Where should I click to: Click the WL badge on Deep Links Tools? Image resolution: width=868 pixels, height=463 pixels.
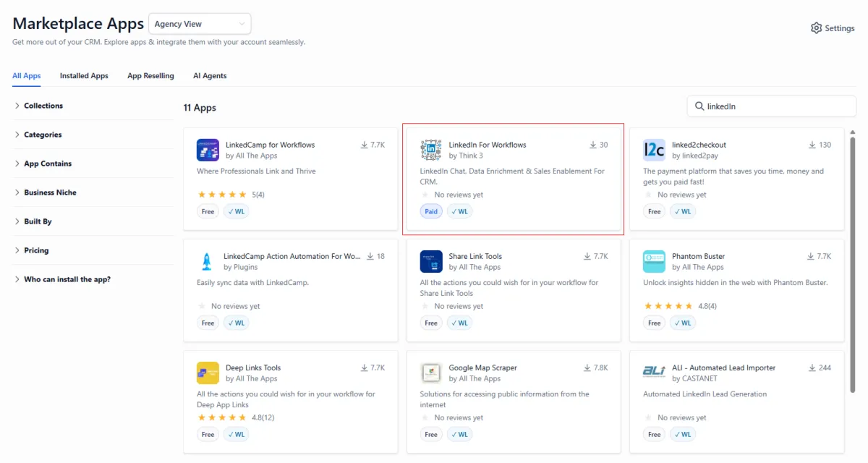[236, 435]
